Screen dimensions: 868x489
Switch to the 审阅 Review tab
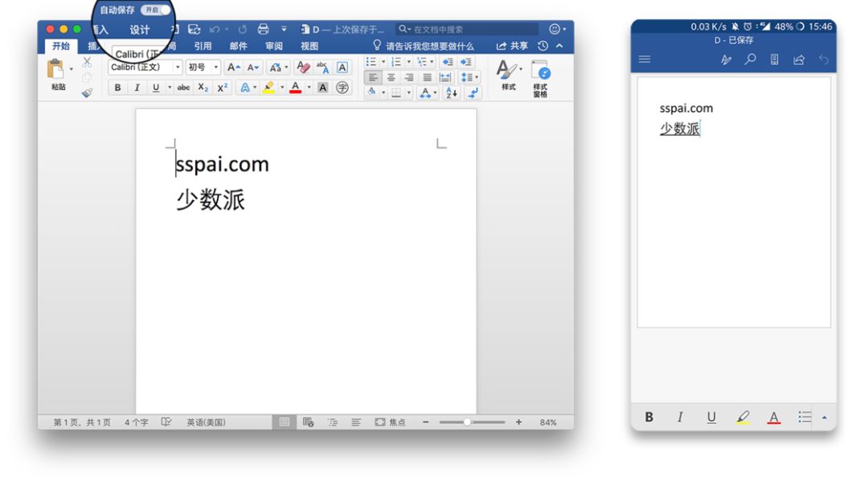[x=273, y=46]
